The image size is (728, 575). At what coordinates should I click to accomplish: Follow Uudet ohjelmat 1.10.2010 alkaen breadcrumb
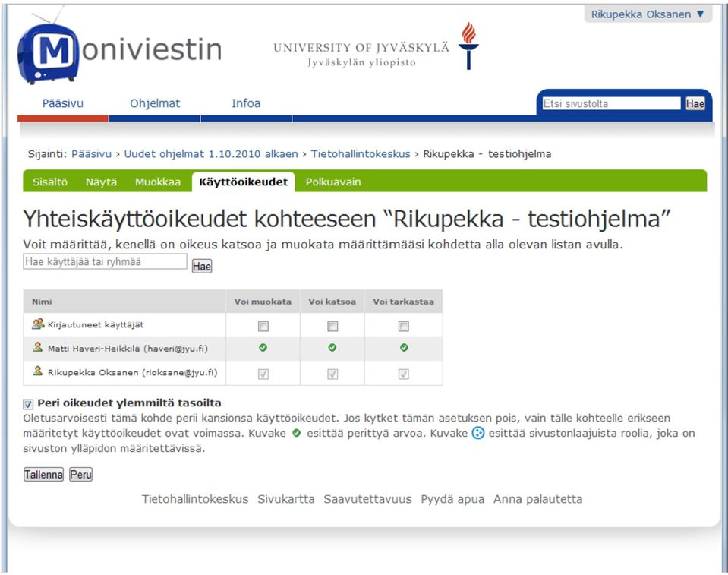211,153
